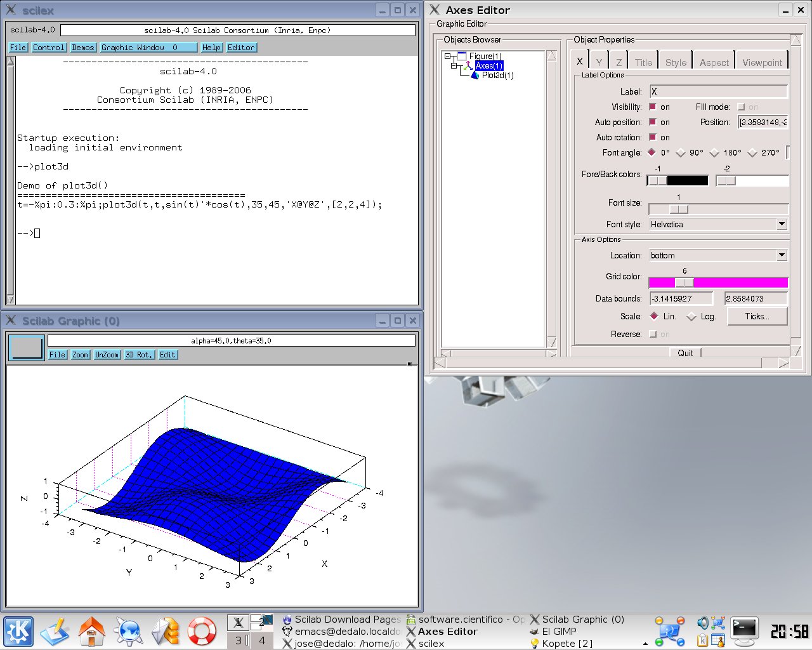Screen dimensions: 812x650
Task: Select the 90° font angle option
Action: click(x=681, y=153)
